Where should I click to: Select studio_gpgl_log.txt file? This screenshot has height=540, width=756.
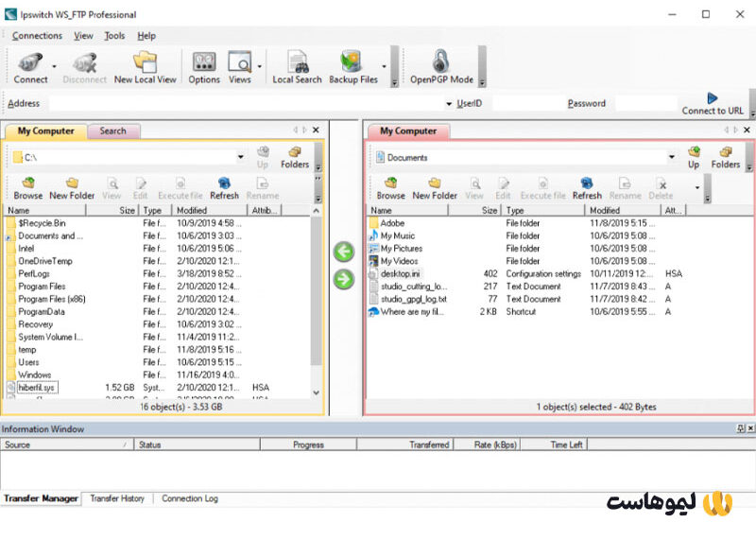[x=414, y=299]
